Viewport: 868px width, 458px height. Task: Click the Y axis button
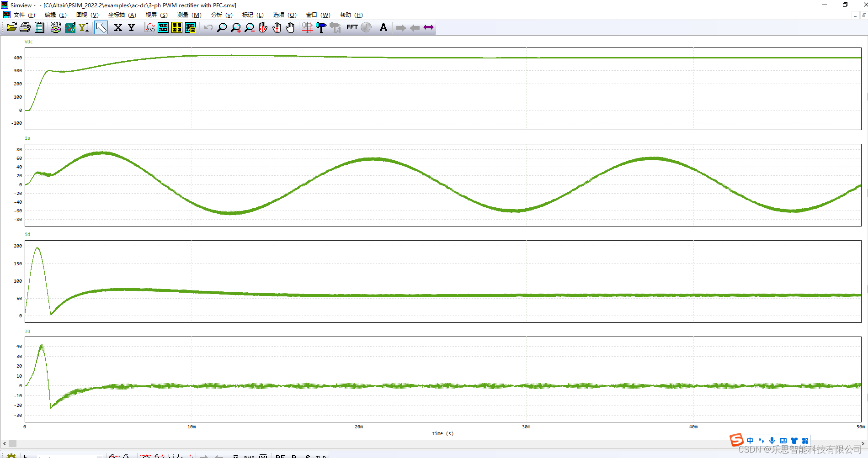[132, 27]
